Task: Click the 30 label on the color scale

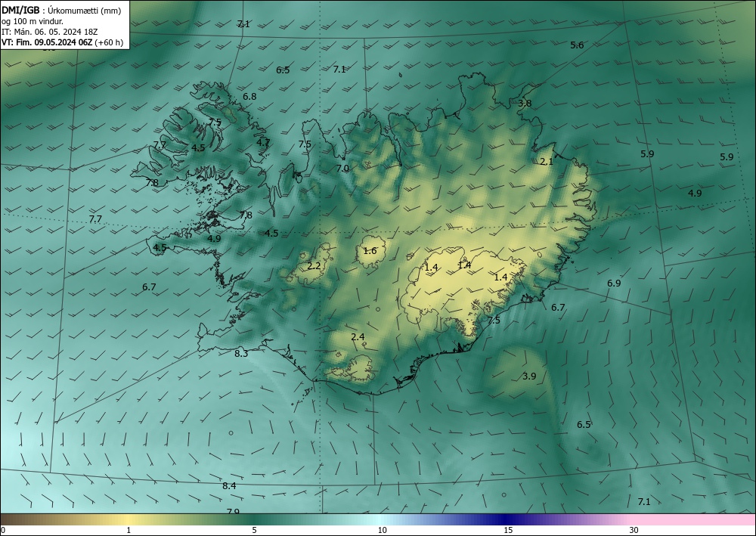Action: pyautogui.click(x=634, y=530)
